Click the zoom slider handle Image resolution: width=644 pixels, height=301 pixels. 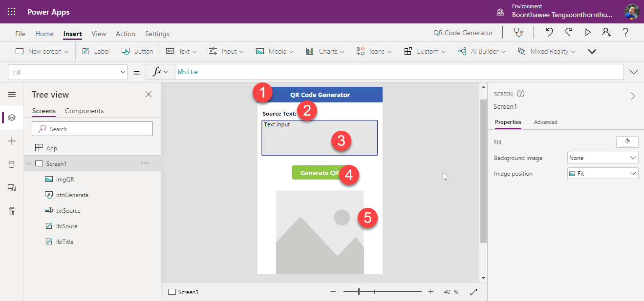tap(359, 292)
